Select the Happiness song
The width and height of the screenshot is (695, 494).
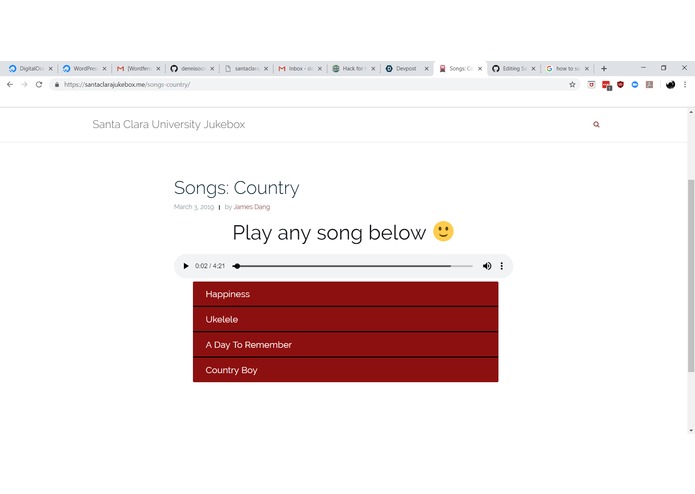coord(345,294)
